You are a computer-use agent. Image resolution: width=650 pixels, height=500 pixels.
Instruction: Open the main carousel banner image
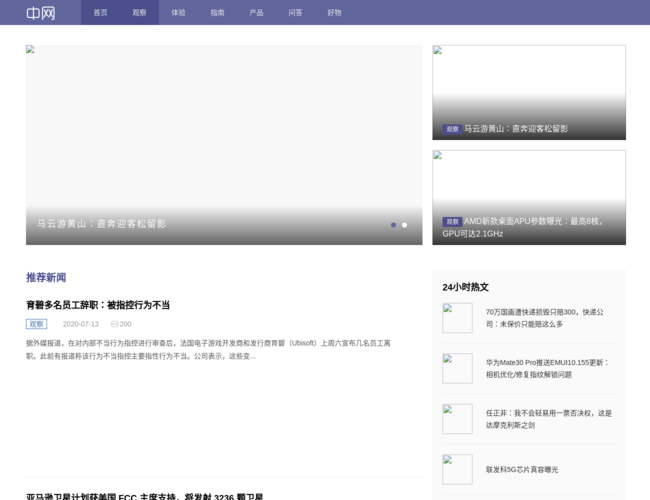coord(224,130)
